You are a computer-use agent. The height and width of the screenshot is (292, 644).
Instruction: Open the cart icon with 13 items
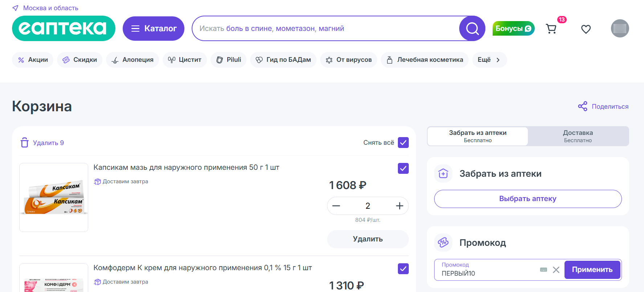click(551, 29)
